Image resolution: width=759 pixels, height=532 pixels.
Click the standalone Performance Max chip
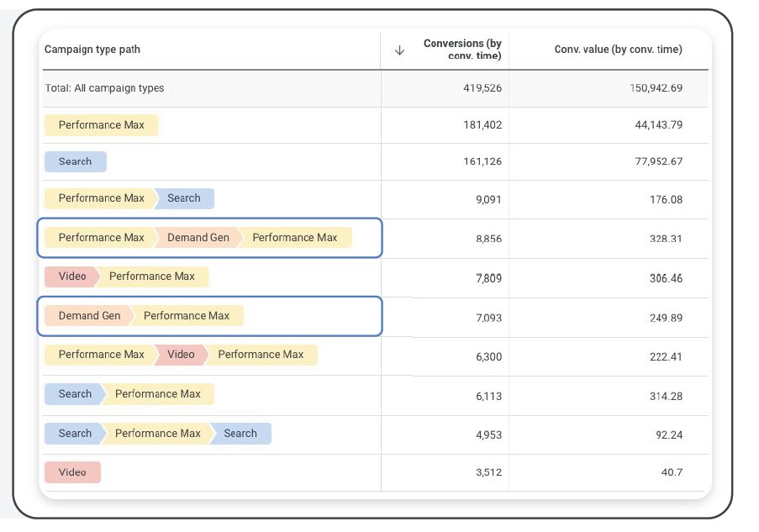coord(101,125)
